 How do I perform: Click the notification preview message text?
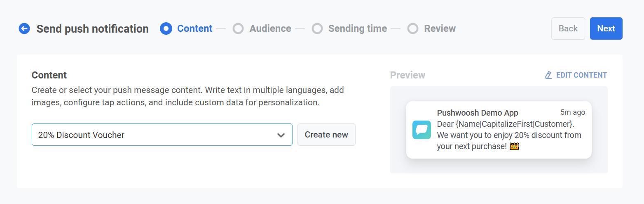pos(509,135)
